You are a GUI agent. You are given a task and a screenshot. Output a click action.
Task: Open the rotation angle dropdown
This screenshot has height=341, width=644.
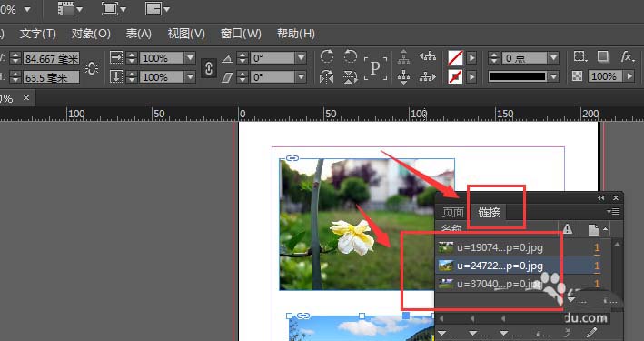click(x=301, y=58)
